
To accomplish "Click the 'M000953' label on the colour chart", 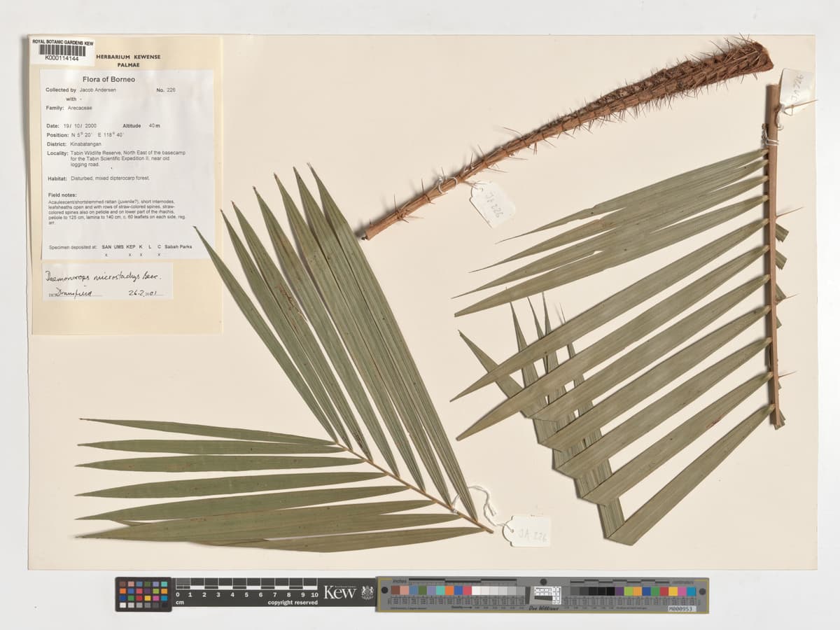I will click(681, 609).
